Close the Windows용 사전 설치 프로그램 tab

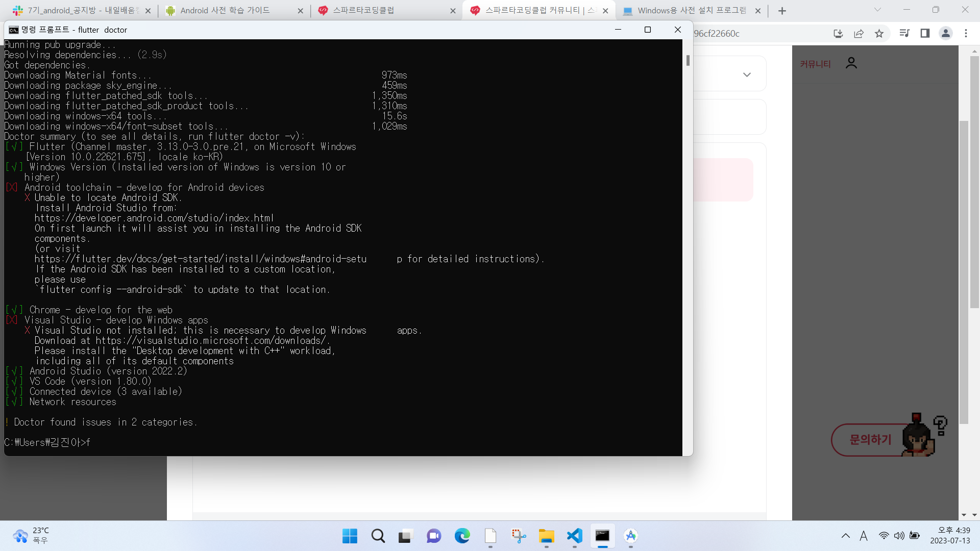758,11
